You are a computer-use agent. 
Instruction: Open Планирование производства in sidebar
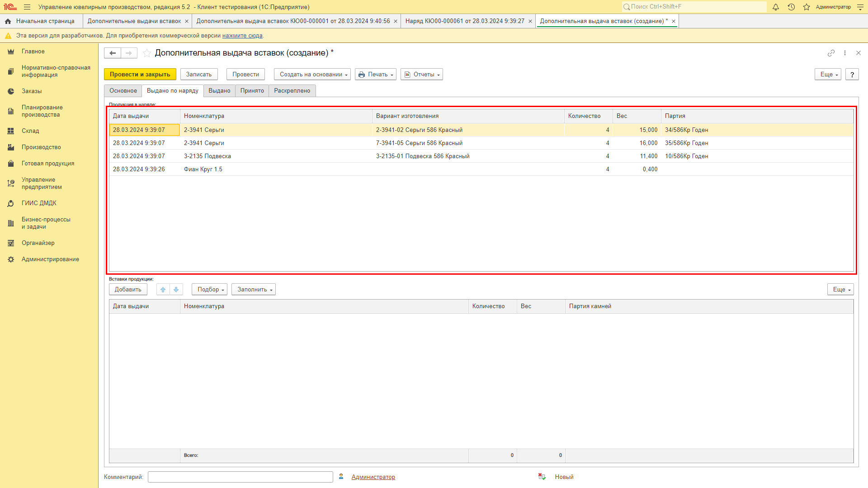tap(42, 111)
